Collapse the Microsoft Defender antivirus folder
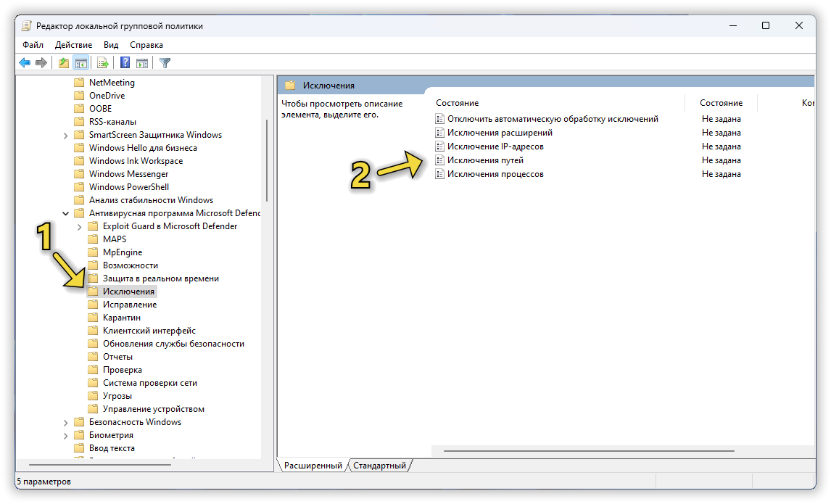 (x=66, y=213)
